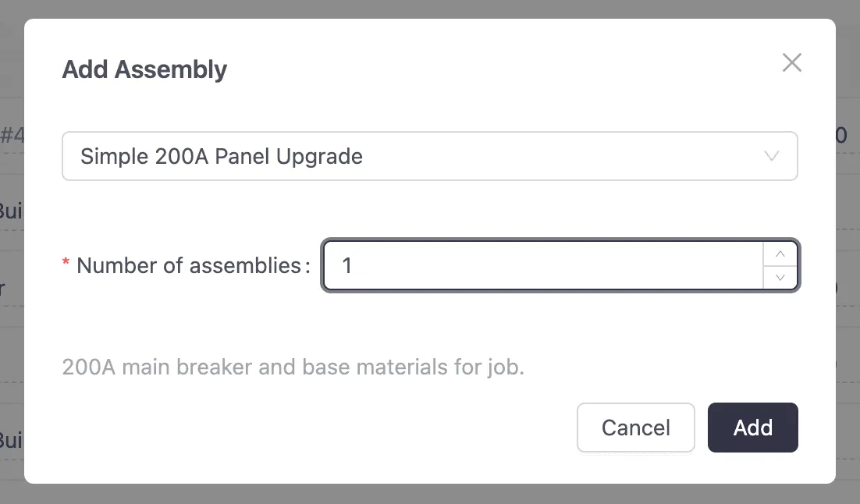Select the value 1 in the quantity field
This screenshot has height=504, width=860.
coord(346,265)
